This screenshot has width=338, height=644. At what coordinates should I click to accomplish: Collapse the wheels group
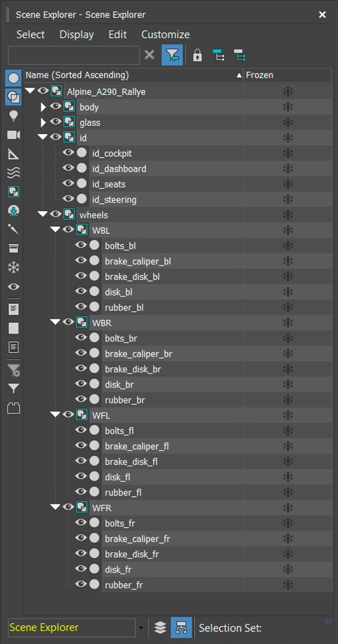pyautogui.click(x=42, y=214)
